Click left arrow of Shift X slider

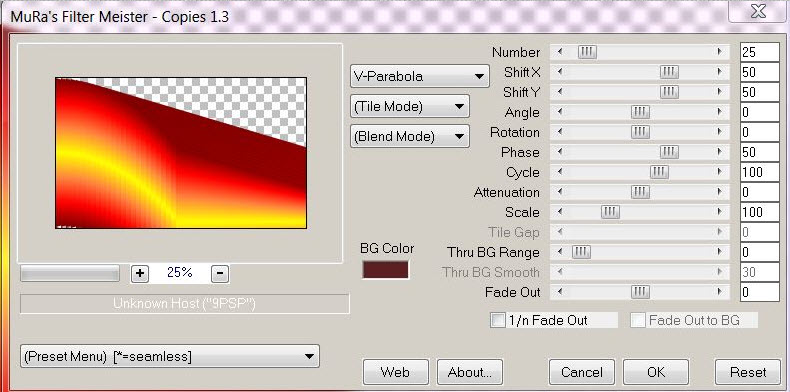coord(560,72)
